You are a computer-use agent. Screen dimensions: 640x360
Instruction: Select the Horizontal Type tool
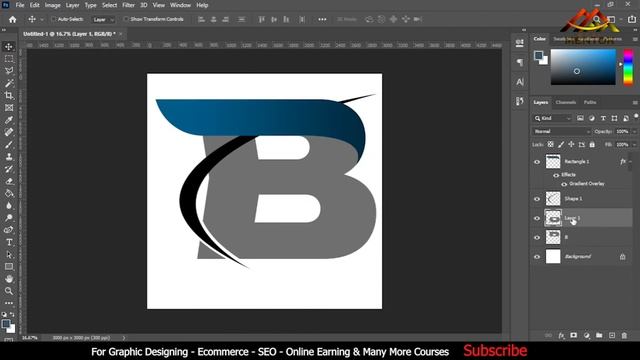click(x=9, y=242)
